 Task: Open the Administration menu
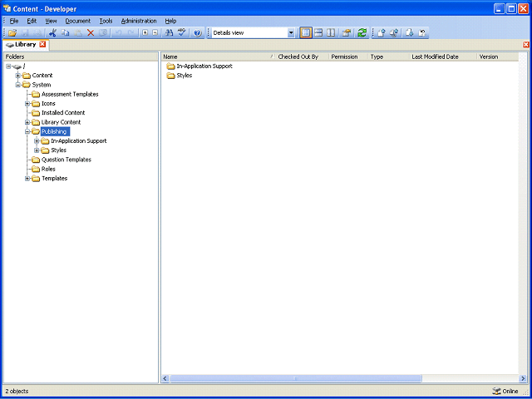139,21
